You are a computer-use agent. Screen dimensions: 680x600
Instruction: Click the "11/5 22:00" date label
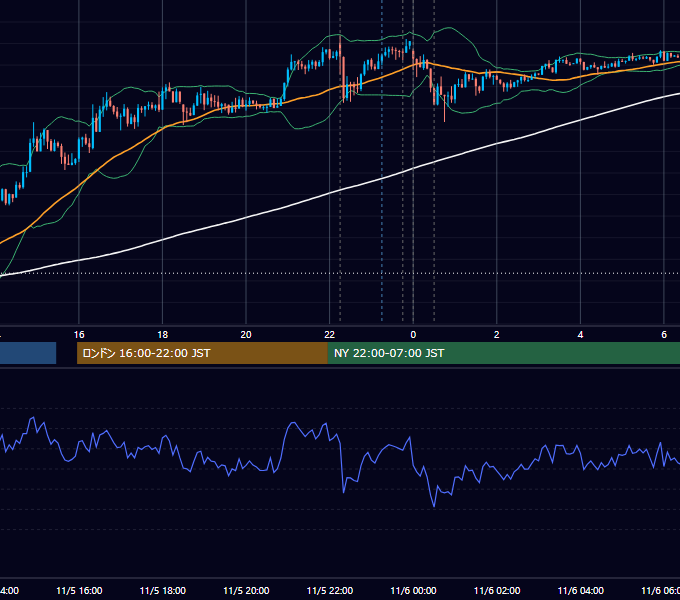click(330, 590)
